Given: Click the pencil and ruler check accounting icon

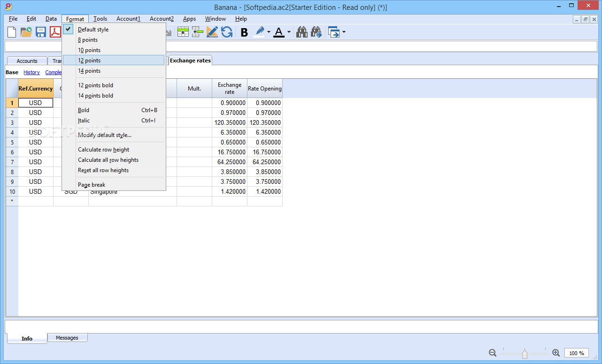Looking at the screenshot, I should (x=212, y=32).
